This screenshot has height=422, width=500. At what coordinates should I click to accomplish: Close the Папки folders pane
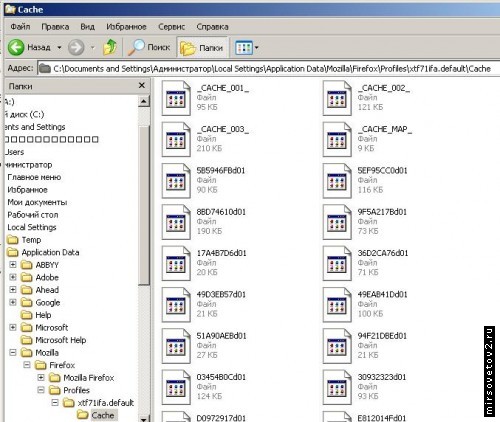pos(142,86)
